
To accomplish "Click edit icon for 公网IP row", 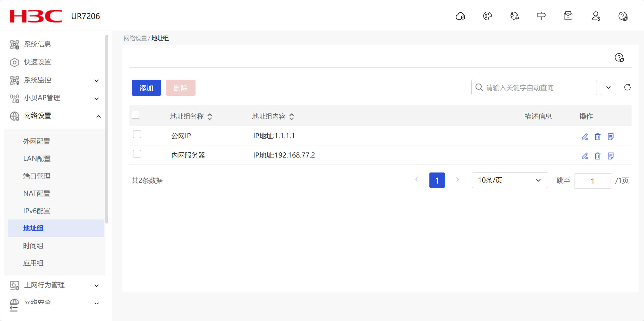I will click(585, 136).
